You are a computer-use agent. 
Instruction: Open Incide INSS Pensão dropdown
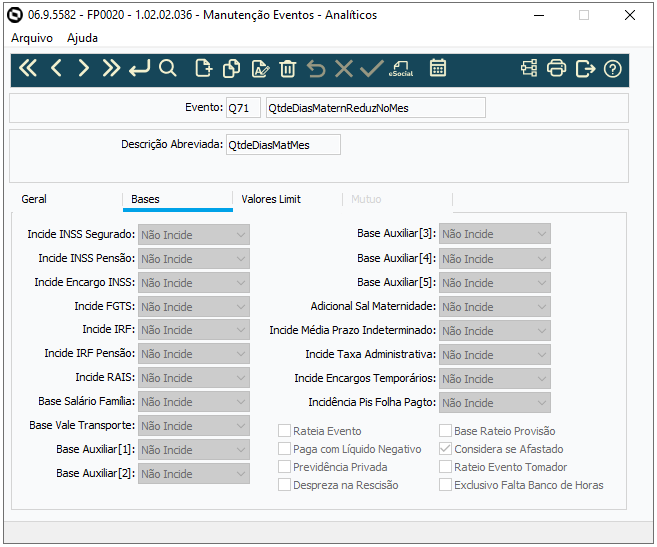194,259
